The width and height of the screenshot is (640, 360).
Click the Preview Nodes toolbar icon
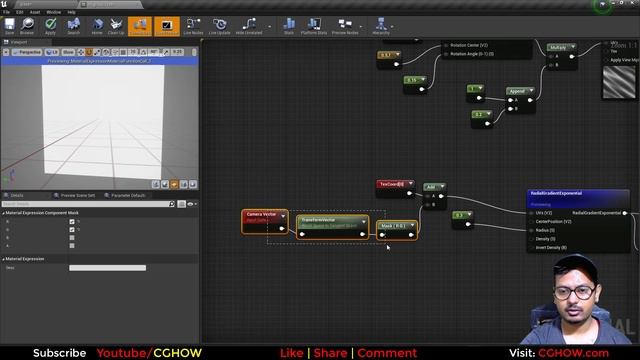pos(345,27)
